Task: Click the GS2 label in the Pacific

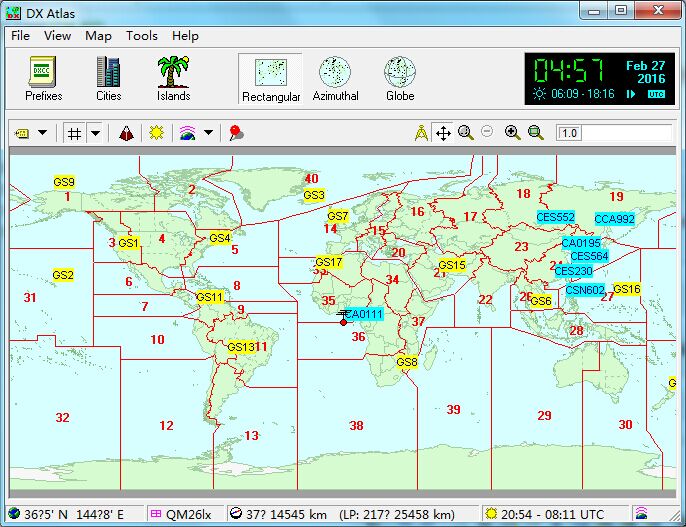Action: pyautogui.click(x=63, y=275)
